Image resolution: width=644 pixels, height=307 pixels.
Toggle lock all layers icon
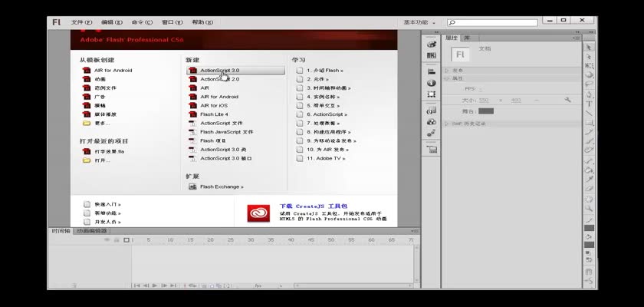(117, 239)
